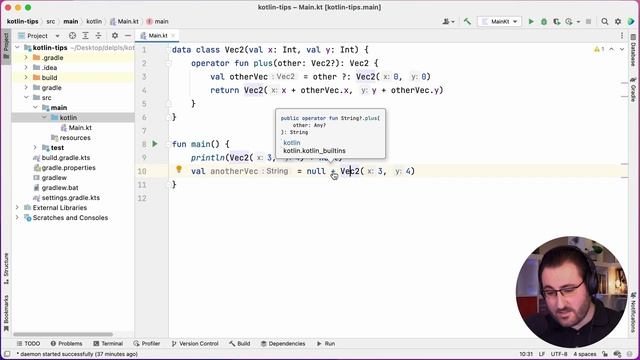Viewport: 640px width, 360px height.
Task: Open the Dependencies tool window
Action: [x=283, y=344]
